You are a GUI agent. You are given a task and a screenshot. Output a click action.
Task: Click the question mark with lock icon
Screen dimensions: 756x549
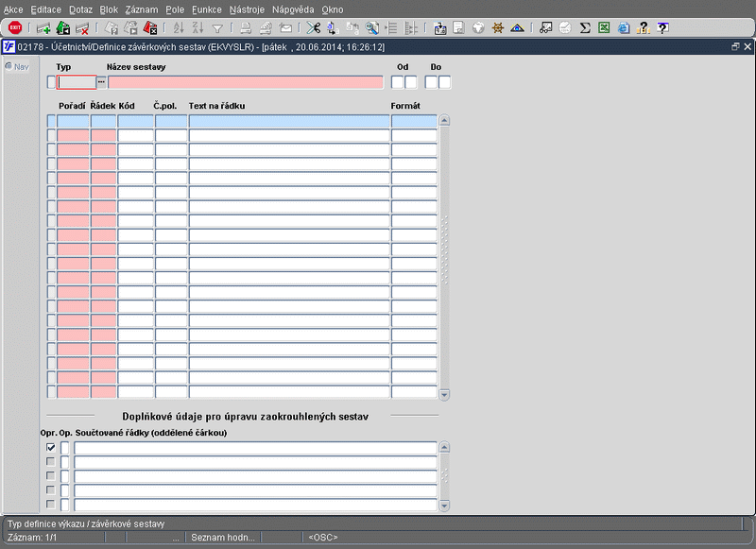(x=644, y=28)
